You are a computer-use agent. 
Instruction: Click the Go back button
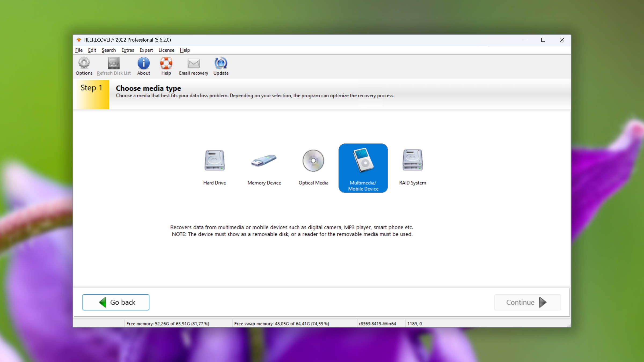point(116,302)
